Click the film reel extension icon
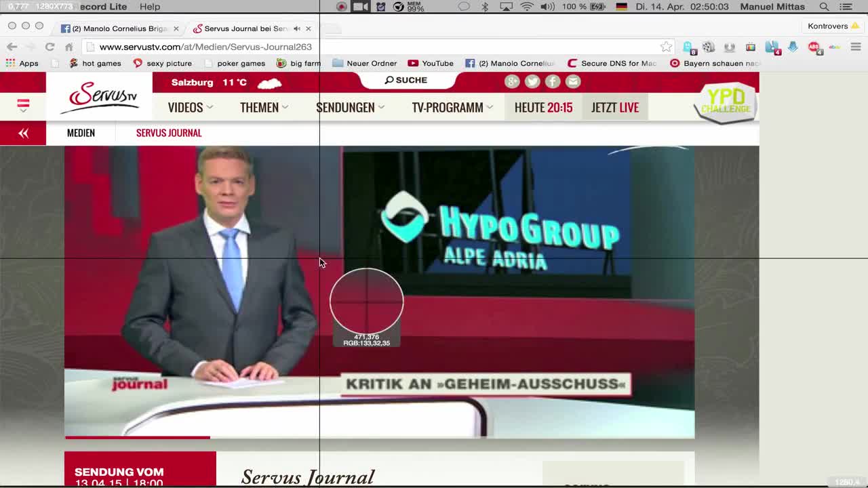The image size is (868, 488). 708,47
